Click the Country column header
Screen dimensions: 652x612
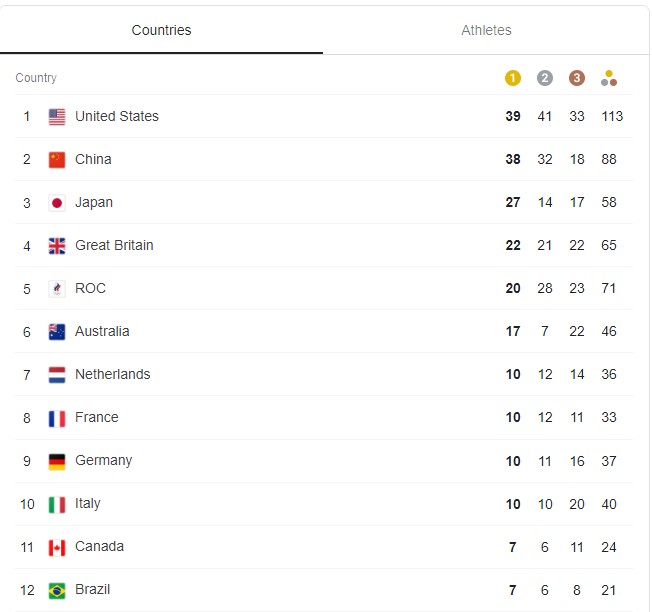36,78
